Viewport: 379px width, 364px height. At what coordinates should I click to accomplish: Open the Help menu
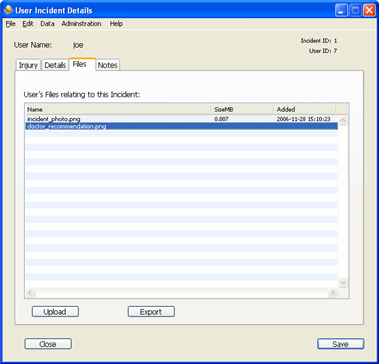click(x=116, y=24)
